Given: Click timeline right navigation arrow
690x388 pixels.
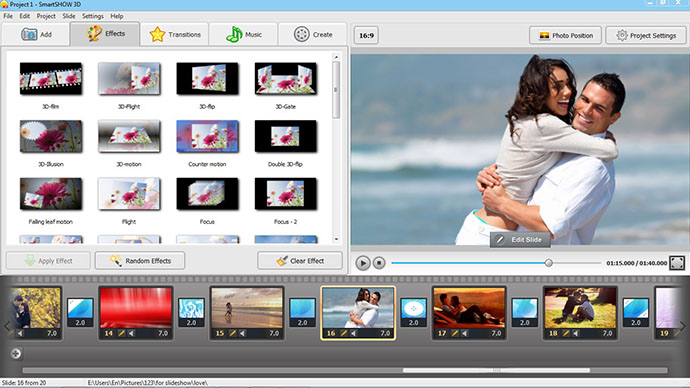Looking at the screenshot, I should tap(683, 326).
